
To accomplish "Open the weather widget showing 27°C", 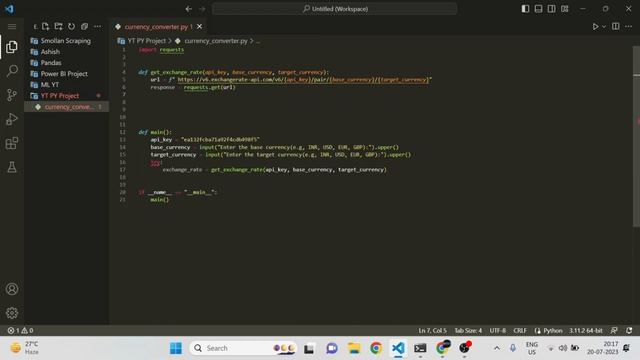I will tap(24, 348).
